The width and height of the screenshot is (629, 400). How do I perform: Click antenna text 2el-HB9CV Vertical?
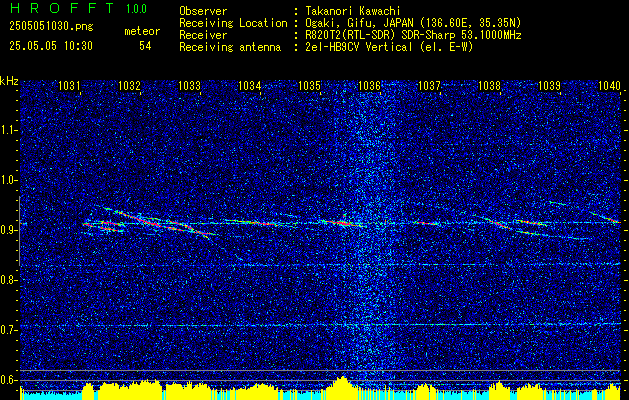(x=359, y=47)
